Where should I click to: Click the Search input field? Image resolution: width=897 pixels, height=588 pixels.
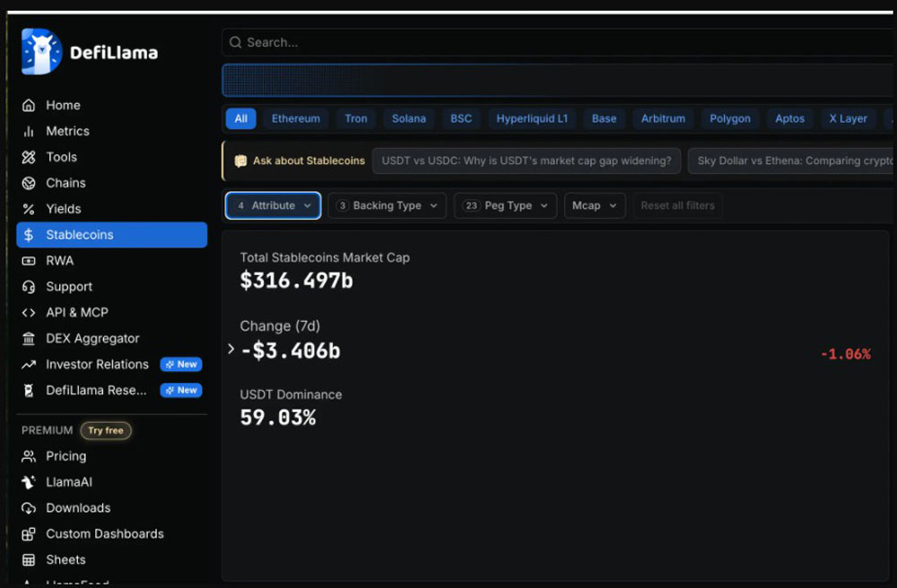558,42
